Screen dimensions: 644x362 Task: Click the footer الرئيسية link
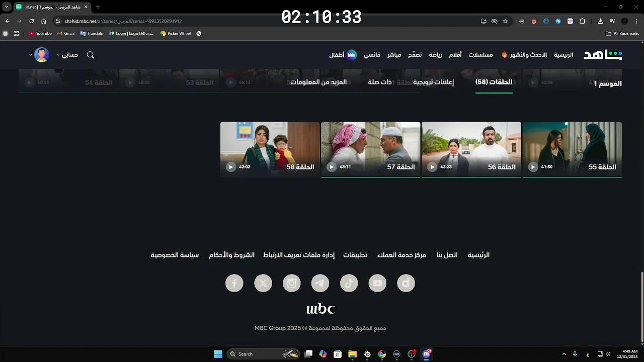(x=478, y=255)
